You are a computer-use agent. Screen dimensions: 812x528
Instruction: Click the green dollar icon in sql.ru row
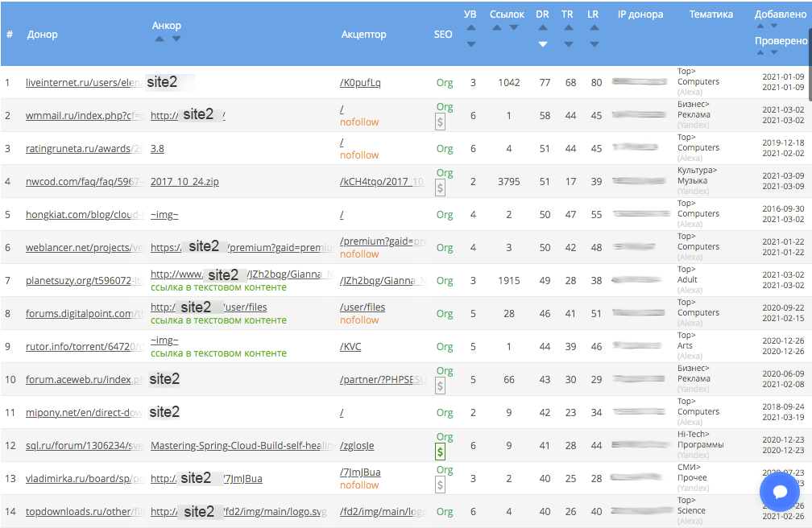[x=440, y=452]
